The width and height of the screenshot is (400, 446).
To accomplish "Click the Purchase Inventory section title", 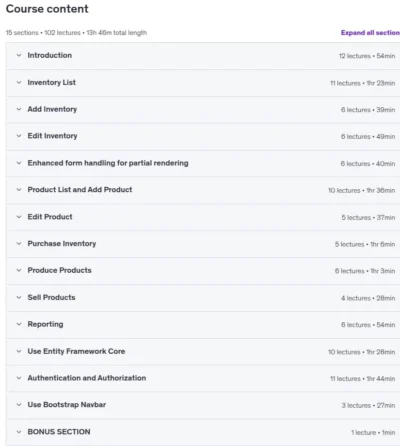I will [62, 244].
